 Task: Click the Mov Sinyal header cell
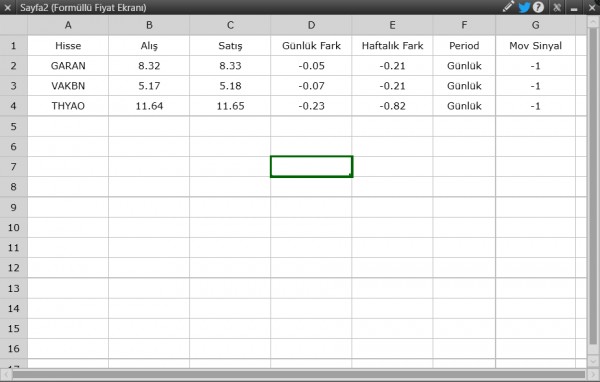click(x=535, y=46)
